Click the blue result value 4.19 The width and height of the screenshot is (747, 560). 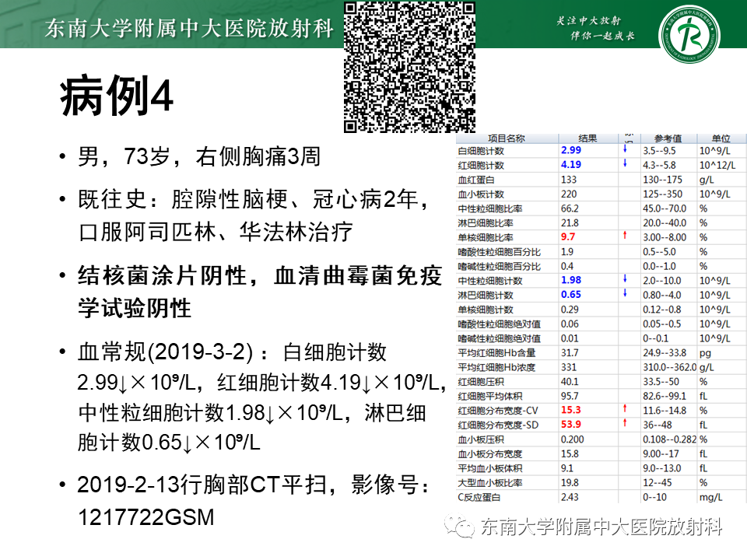[570, 164]
